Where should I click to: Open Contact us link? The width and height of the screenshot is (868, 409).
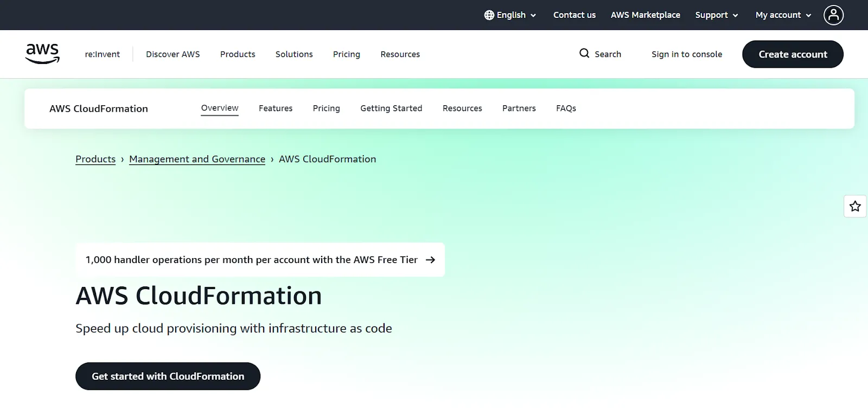(575, 15)
